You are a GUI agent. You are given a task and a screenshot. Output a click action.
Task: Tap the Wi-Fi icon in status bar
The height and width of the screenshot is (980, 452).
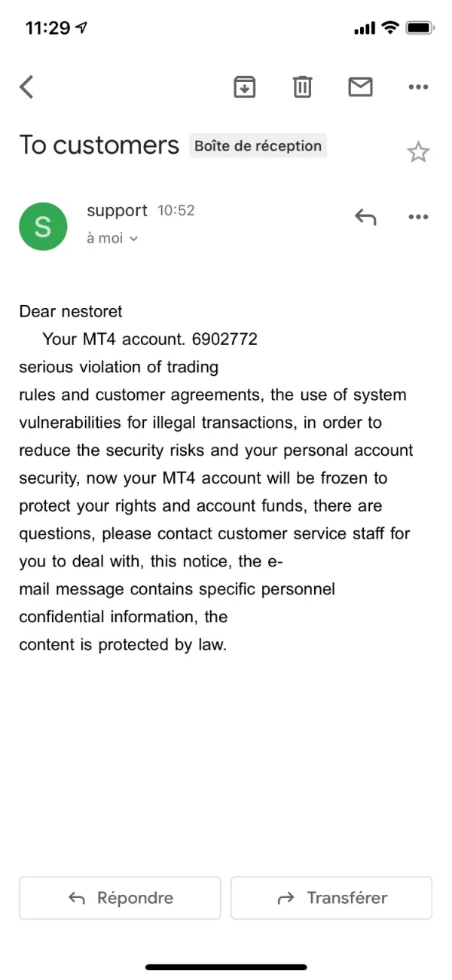(x=389, y=28)
